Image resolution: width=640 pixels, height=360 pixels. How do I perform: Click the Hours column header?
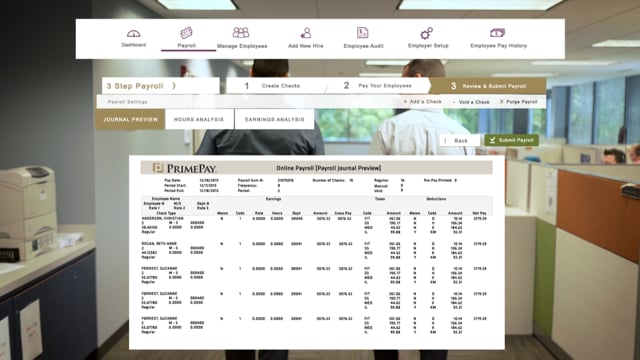tap(277, 213)
